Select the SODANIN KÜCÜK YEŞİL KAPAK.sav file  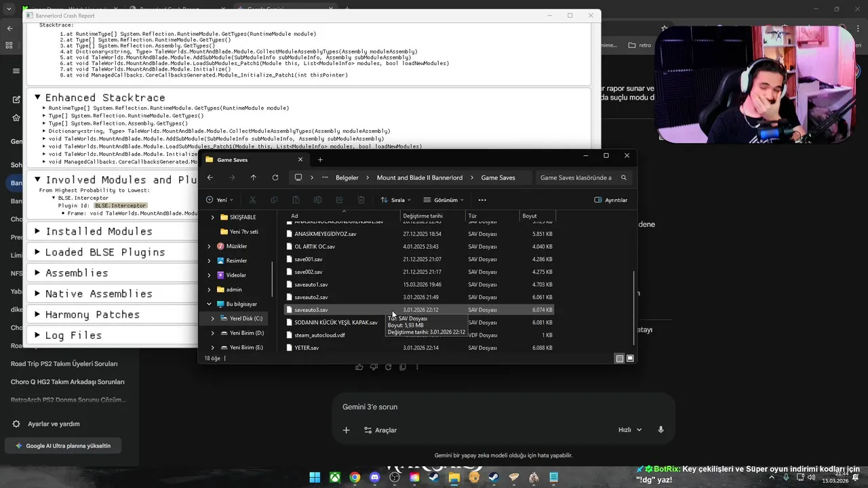point(420,323)
